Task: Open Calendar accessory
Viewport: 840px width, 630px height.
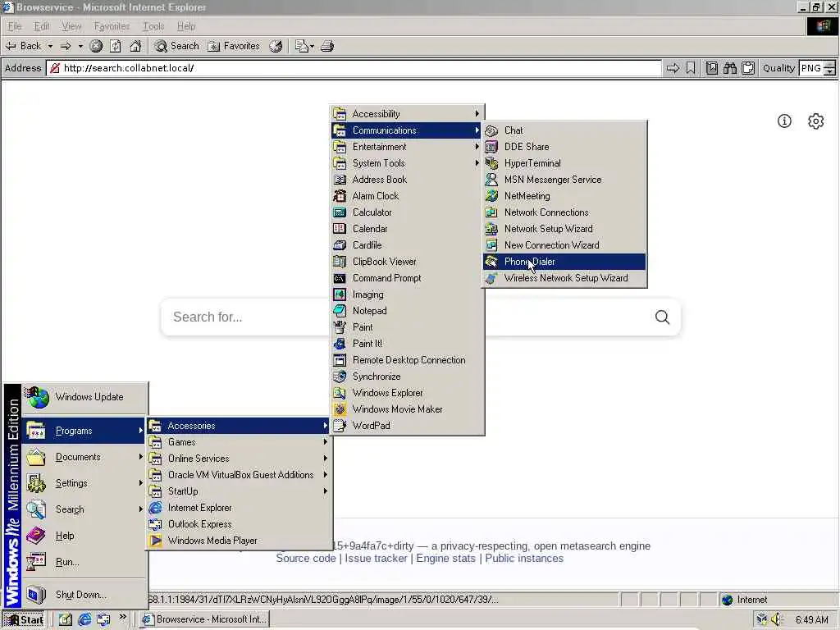Action: [407, 229]
